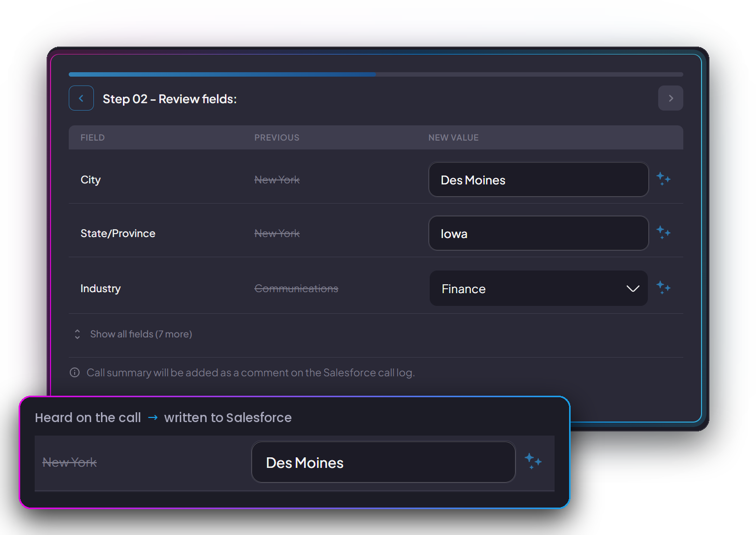Go back using the left chevron button
Viewport: 756px width, 535px height.
(81, 98)
